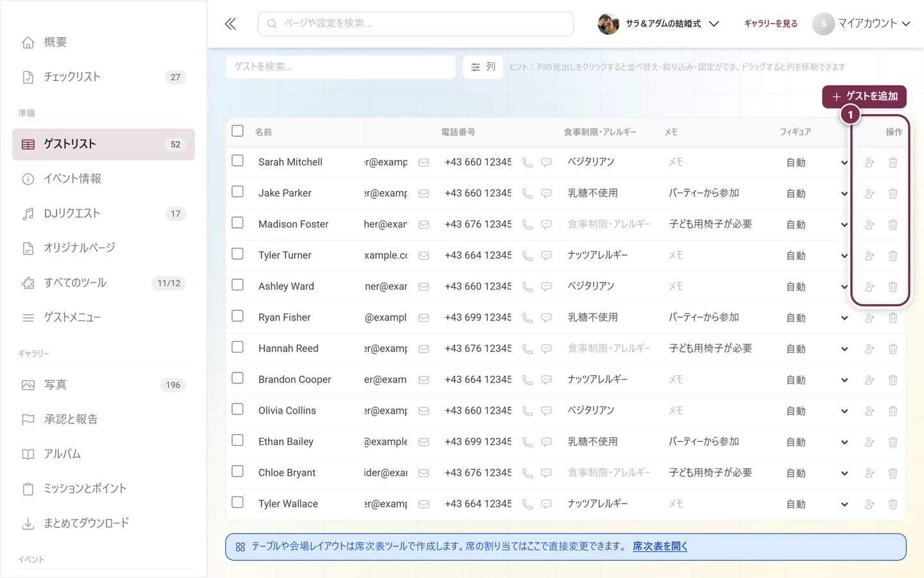Follow the ギャラリーを見る link
The width and height of the screenshot is (924, 578).
[x=771, y=24]
